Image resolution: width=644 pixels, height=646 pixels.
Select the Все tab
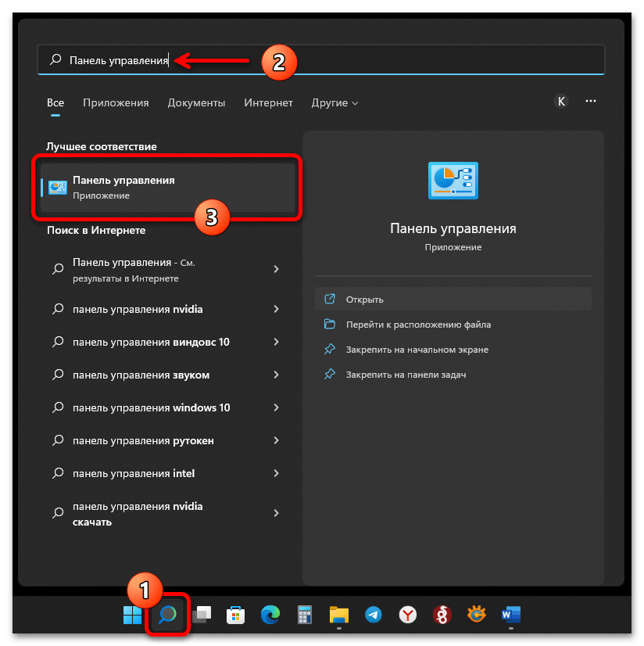55,103
